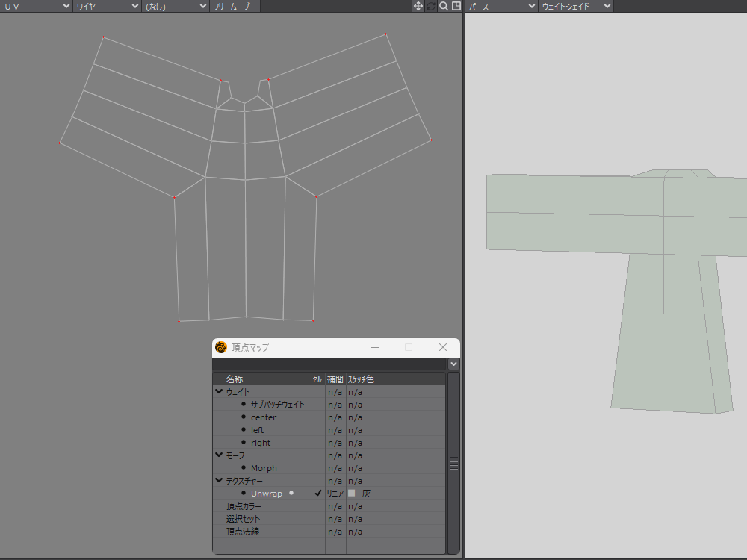
Task: Click the viewport maximize toggle icon
Action: pos(456,6)
